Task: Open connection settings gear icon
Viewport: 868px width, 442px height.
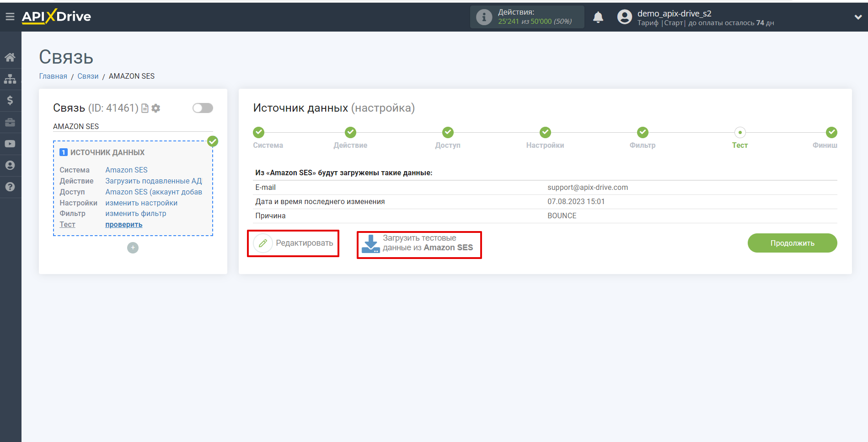Action: tap(156, 108)
